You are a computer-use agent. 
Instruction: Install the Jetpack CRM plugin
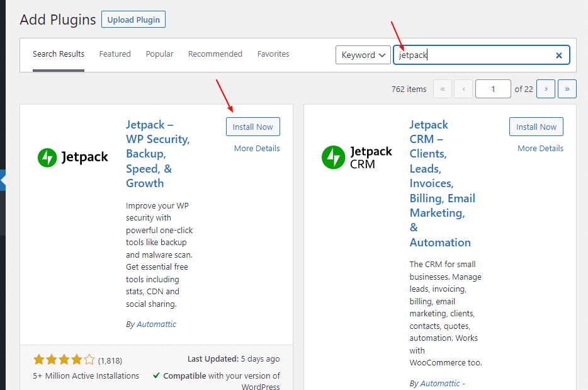[x=536, y=127]
